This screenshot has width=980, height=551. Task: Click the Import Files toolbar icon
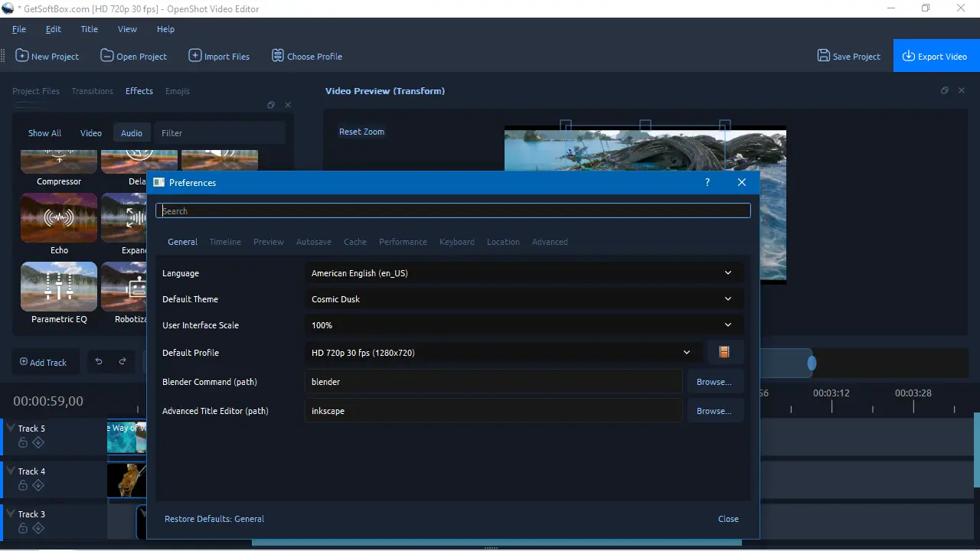195,56
